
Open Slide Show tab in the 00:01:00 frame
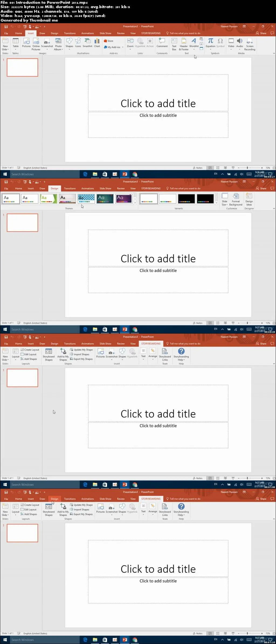105,344
